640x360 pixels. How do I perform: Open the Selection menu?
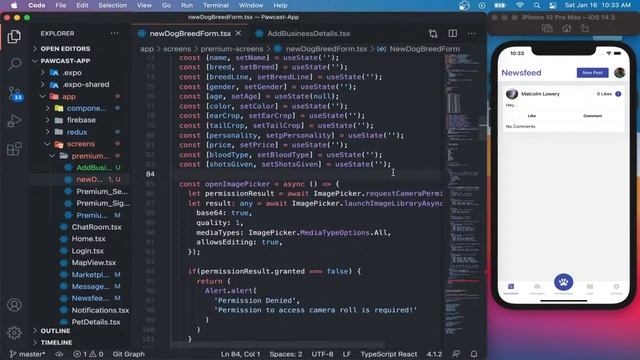tap(112, 5)
